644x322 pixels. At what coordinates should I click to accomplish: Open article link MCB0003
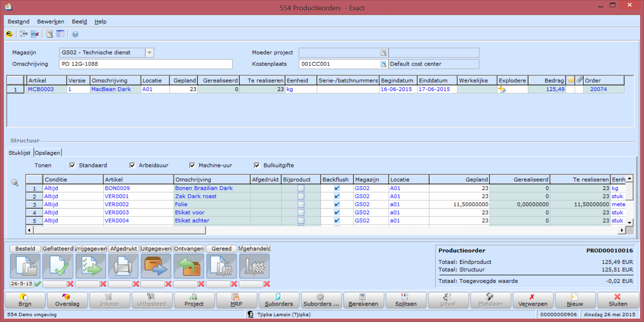click(41, 89)
